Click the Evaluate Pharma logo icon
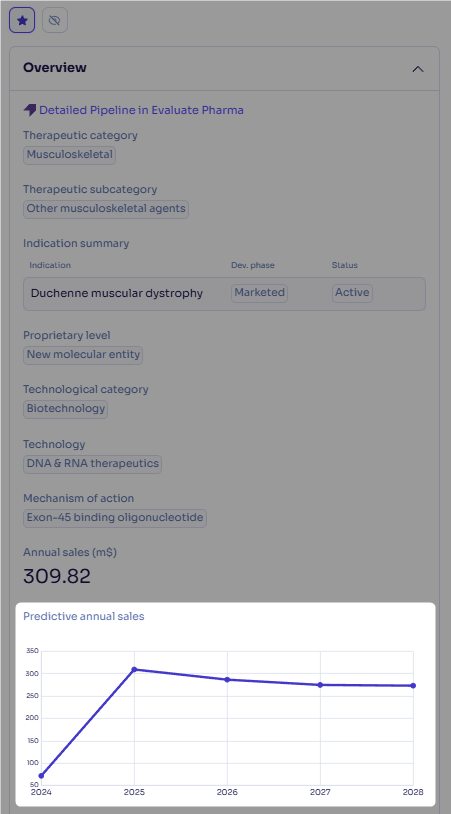 (30, 110)
